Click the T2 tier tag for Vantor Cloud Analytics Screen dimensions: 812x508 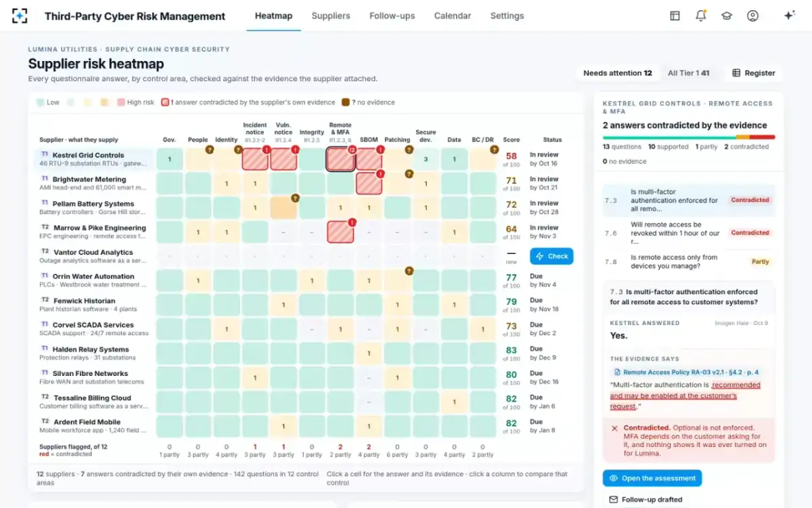(45, 252)
